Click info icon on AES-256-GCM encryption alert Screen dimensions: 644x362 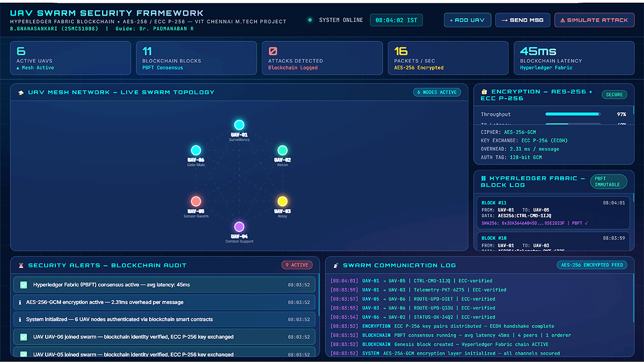[x=20, y=302]
